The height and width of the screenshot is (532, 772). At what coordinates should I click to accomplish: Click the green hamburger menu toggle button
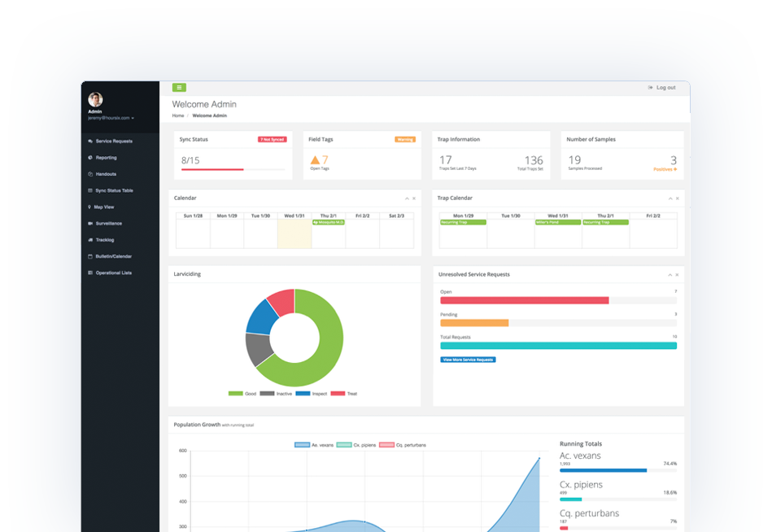coord(179,87)
